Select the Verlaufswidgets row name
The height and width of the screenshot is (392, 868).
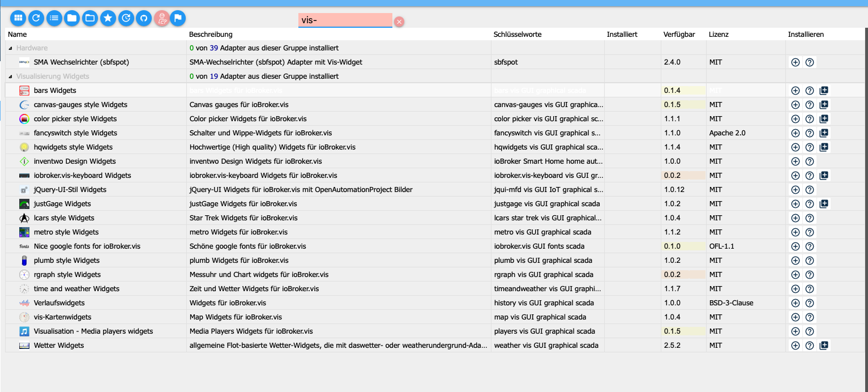point(59,303)
